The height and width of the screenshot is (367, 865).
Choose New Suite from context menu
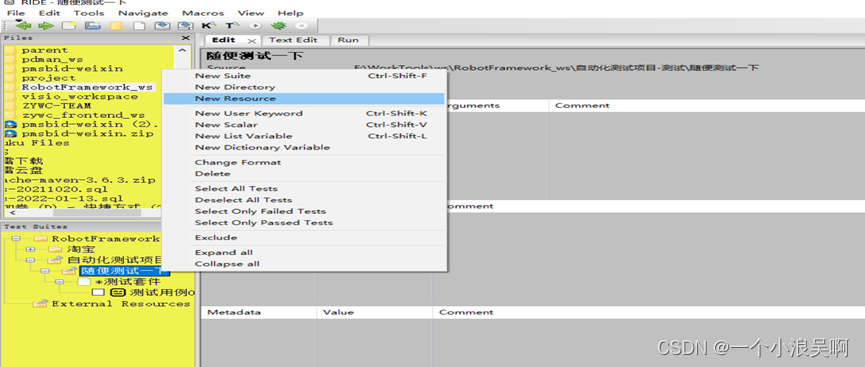point(305,76)
